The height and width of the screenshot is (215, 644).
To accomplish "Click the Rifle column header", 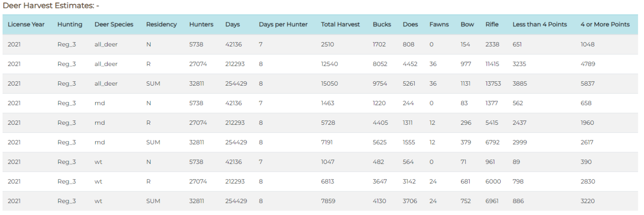I will click(x=492, y=25).
